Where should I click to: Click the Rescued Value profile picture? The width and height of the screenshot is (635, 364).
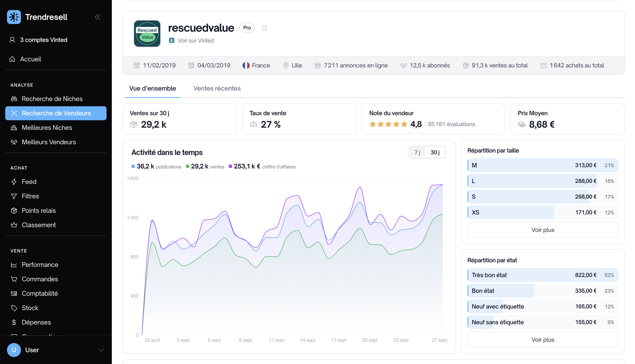pyautogui.click(x=147, y=34)
